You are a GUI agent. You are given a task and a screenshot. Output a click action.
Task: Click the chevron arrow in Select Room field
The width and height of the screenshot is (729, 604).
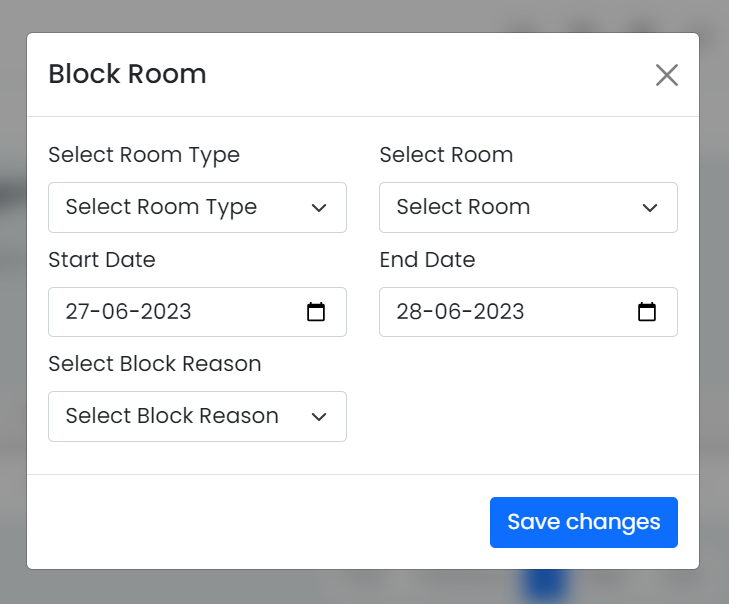point(650,208)
